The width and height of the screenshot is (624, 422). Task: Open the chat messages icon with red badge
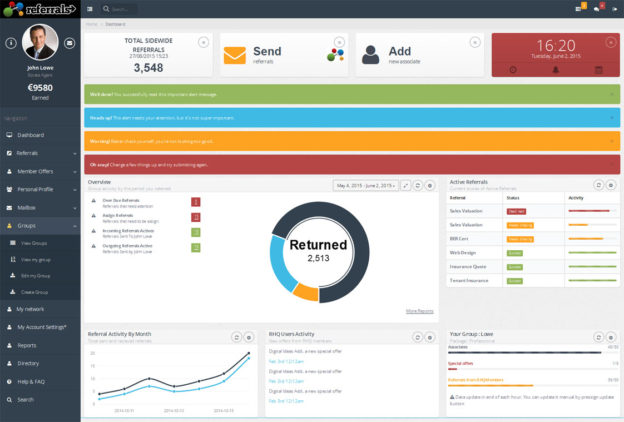(596, 8)
